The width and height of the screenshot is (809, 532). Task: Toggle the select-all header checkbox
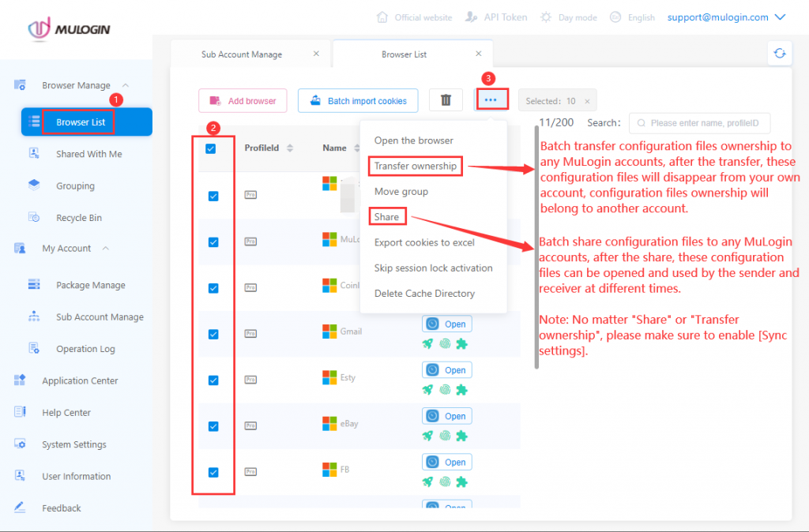(x=210, y=148)
